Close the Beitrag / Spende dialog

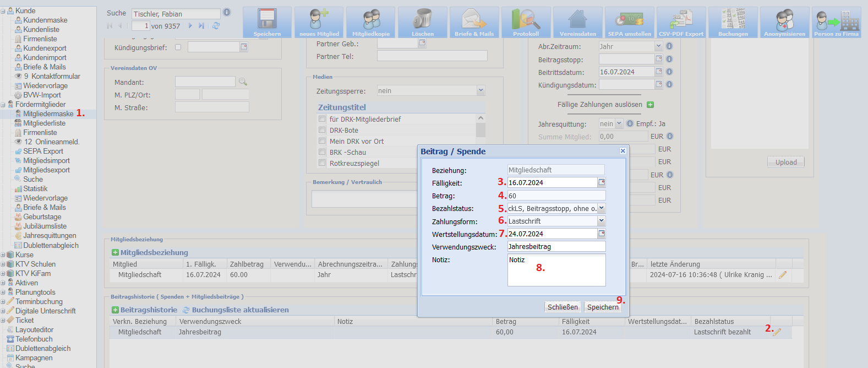click(x=623, y=151)
